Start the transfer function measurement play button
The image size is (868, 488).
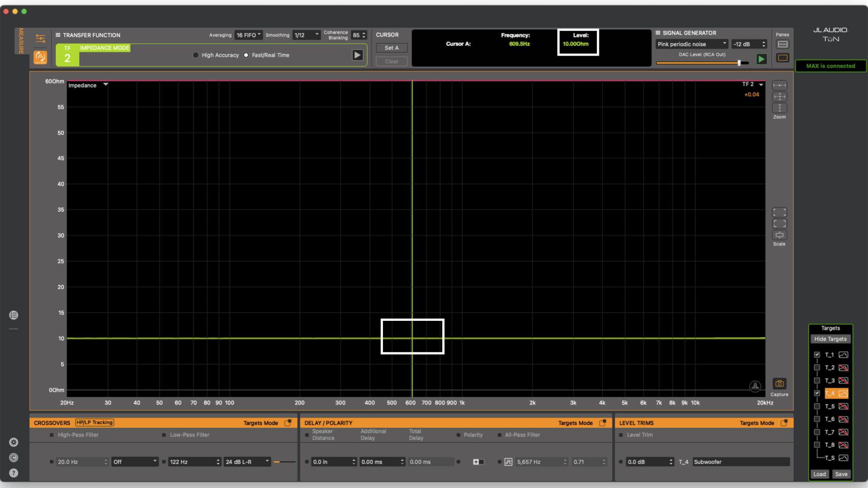[357, 55]
